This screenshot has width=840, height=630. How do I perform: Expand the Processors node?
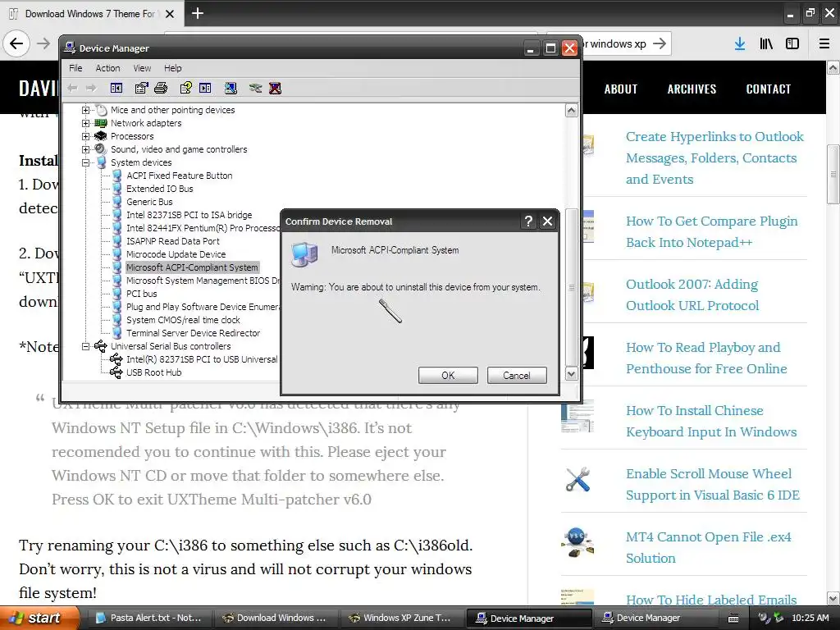(85, 137)
